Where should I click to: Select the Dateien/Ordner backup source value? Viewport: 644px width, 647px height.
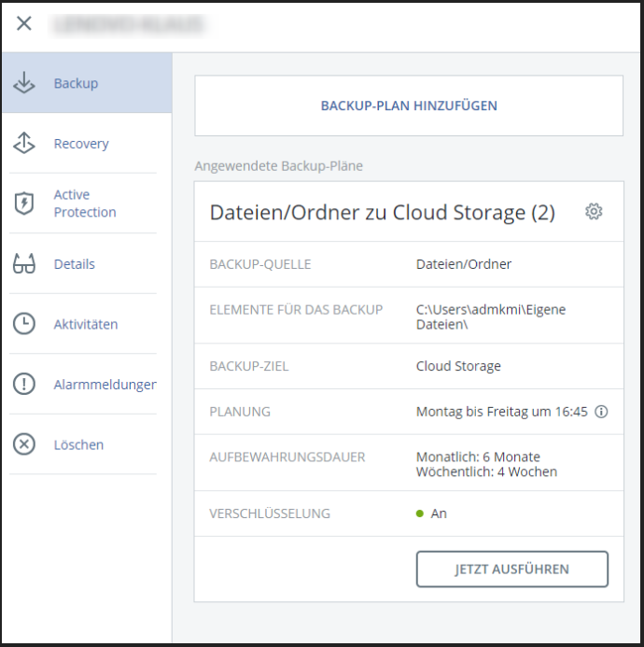pyautogui.click(x=464, y=264)
